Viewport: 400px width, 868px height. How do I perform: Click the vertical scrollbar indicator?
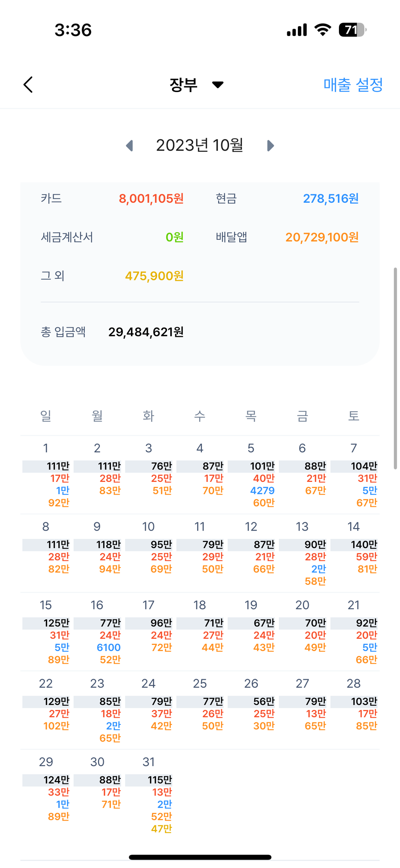click(395, 368)
